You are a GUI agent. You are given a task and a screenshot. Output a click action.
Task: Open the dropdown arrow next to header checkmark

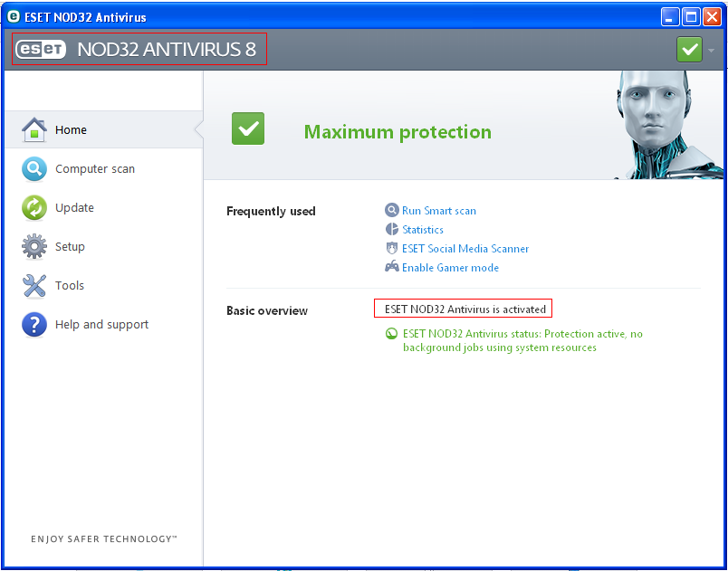tap(712, 49)
